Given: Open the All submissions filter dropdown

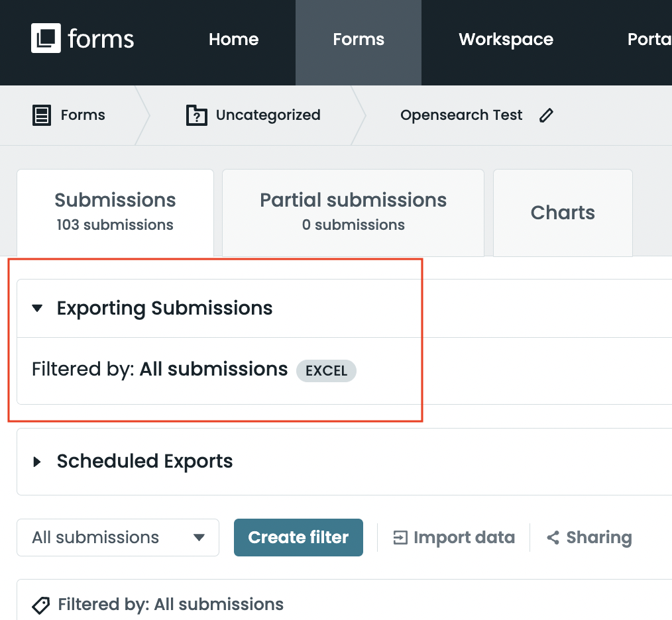Looking at the screenshot, I should tap(118, 537).
